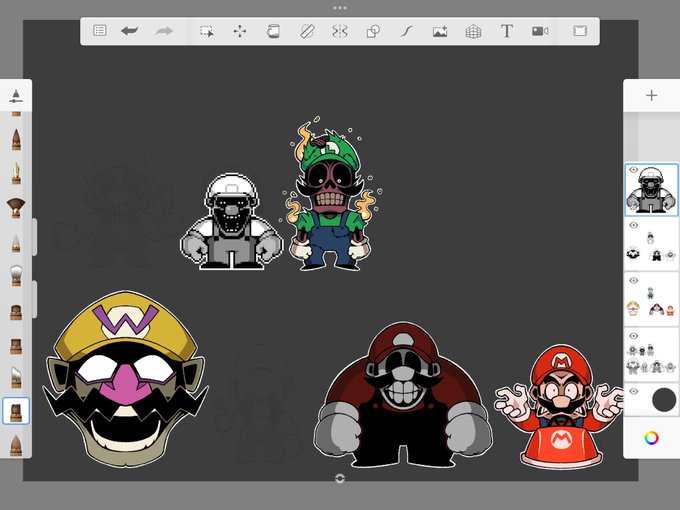This screenshot has height=510, width=680.
Task: Grab the lower brush opacity slider handle
Action: click(x=35, y=299)
